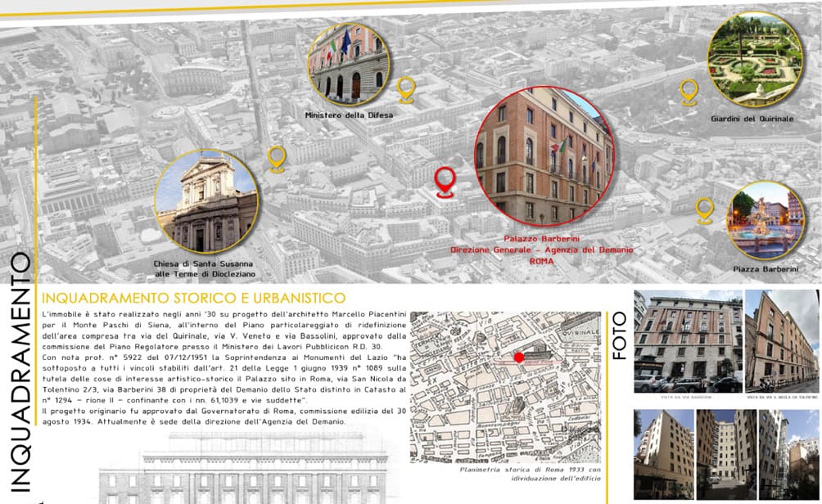This screenshot has width=822, height=504.
Task: Click the yellow pin next to Ministero della Difesa
Action: coord(406,89)
